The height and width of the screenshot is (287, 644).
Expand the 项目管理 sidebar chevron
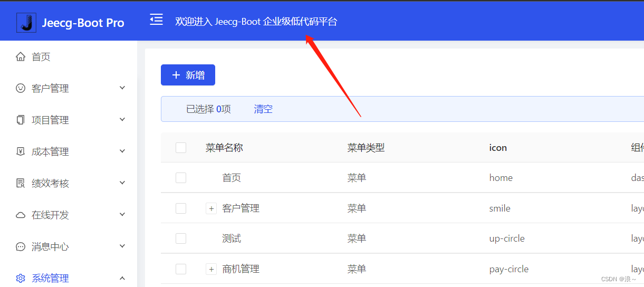(122, 120)
